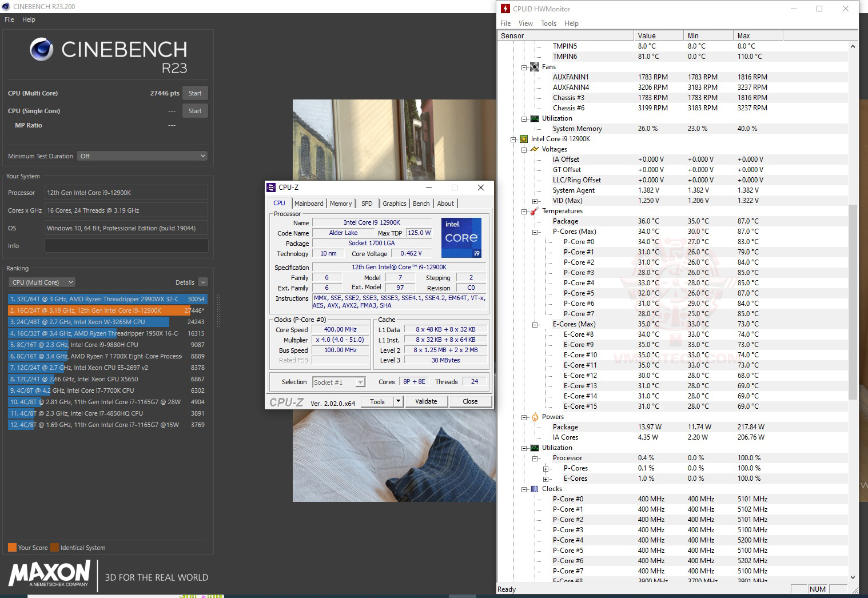The height and width of the screenshot is (598, 868).
Task: Click the Your Score orange swatch
Action: (12, 547)
